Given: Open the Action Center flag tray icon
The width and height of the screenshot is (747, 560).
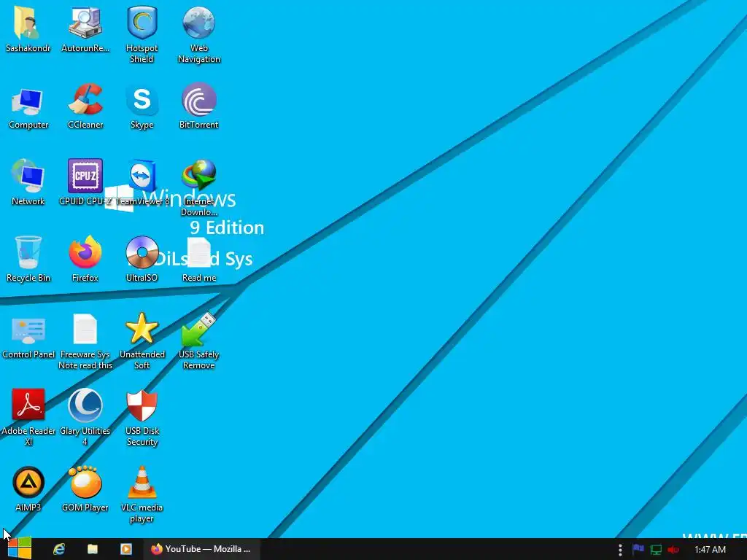Looking at the screenshot, I should click(638, 550).
